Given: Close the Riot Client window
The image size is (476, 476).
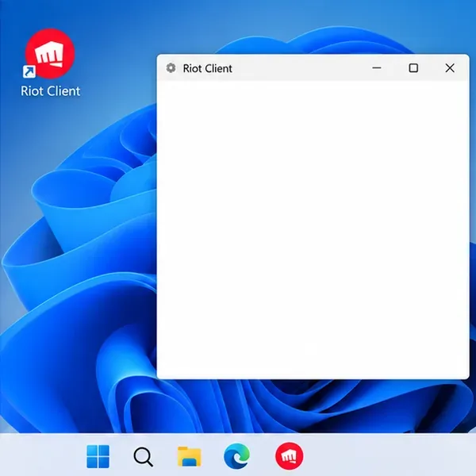Looking at the screenshot, I should click(x=450, y=68).
